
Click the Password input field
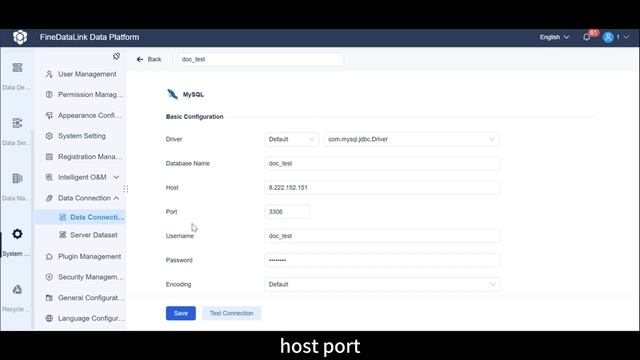pos(382,260)
